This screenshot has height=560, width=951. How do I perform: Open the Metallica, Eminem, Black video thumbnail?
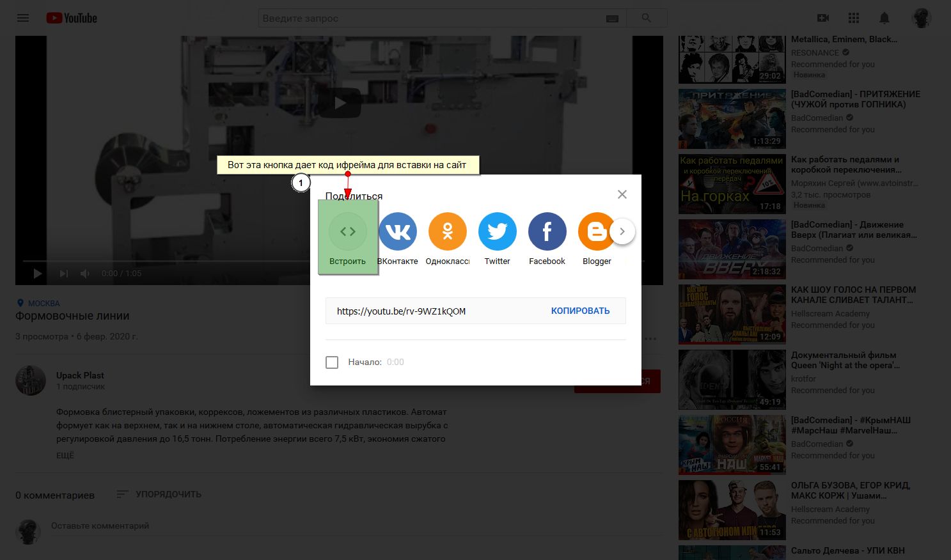click(732, 59)
